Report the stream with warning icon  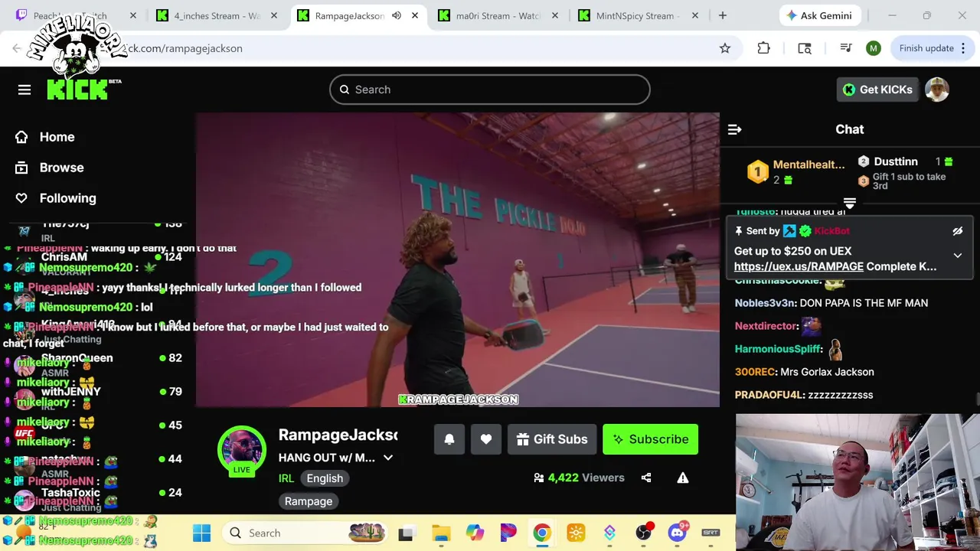(x=683, y=478)
